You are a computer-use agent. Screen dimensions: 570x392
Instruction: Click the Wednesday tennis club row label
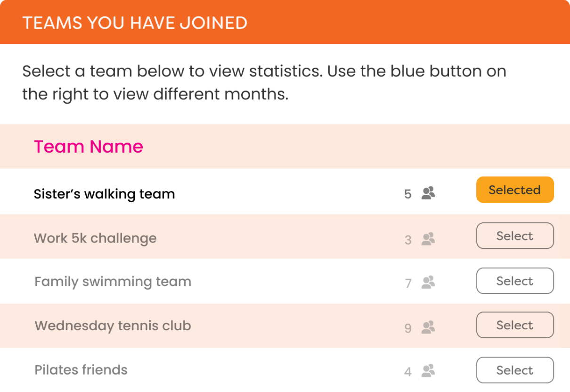pyautogui.click(x=113, y=326)
